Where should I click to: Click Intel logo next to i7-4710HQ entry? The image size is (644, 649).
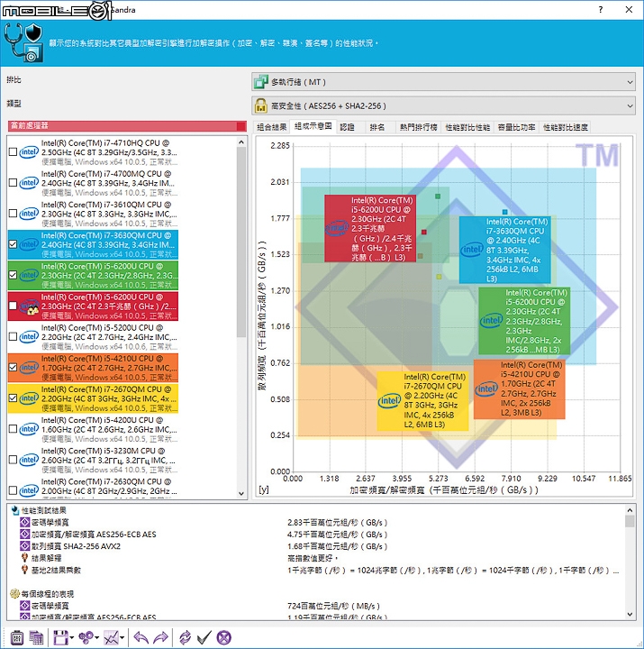(x=29, y=152)
